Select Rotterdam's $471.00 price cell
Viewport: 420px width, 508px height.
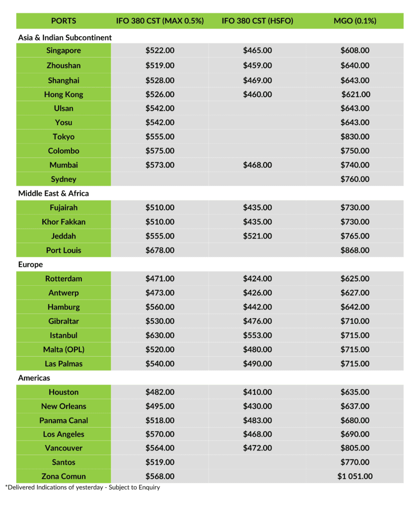160,279
